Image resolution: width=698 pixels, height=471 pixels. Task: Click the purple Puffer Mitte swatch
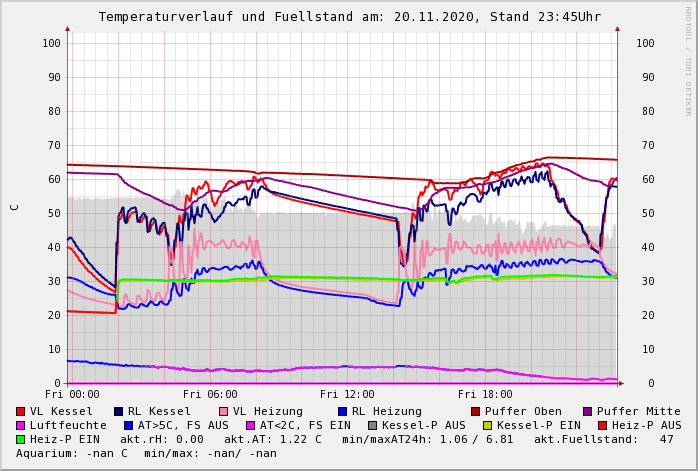click(x=587, y=411)
